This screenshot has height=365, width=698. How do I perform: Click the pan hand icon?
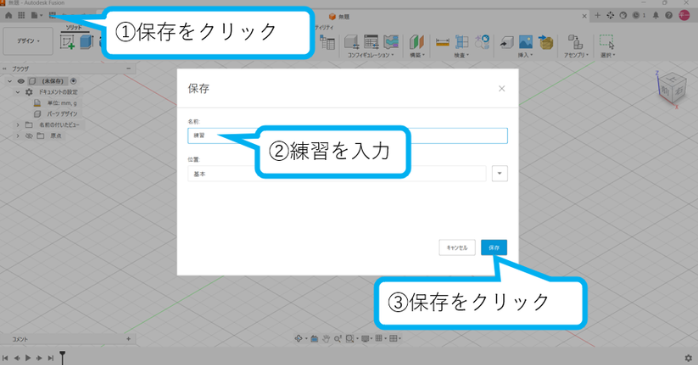point(326,339)
